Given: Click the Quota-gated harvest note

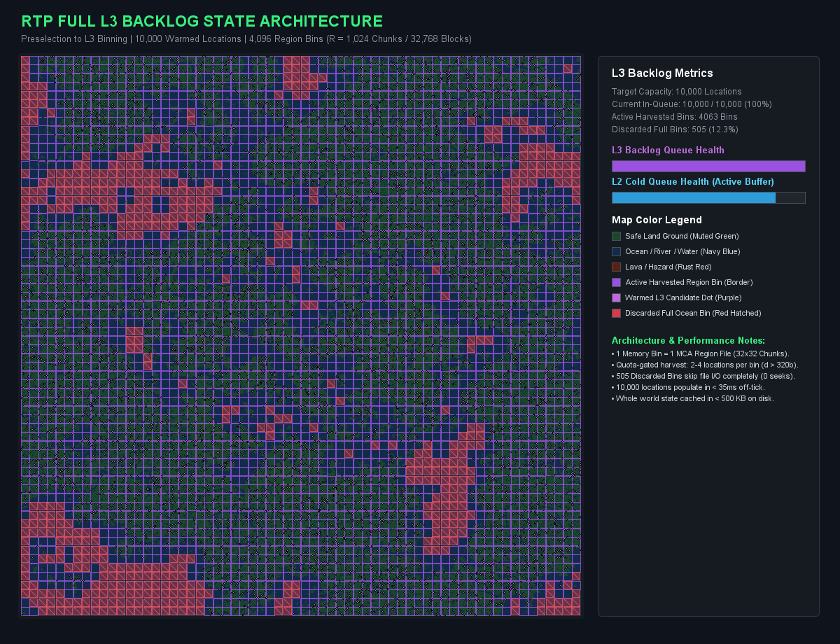Looking at the screenshot, I should click(x=705, y=365).
